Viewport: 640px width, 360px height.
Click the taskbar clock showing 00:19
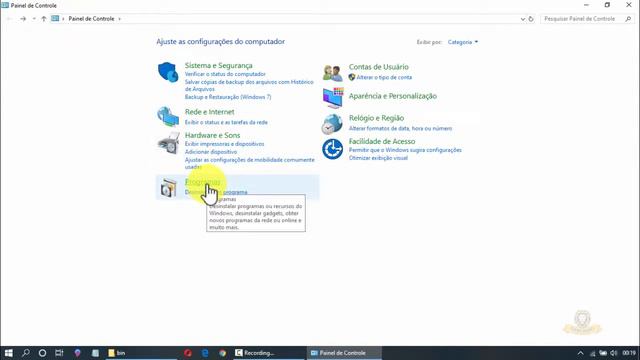point(629,353)
